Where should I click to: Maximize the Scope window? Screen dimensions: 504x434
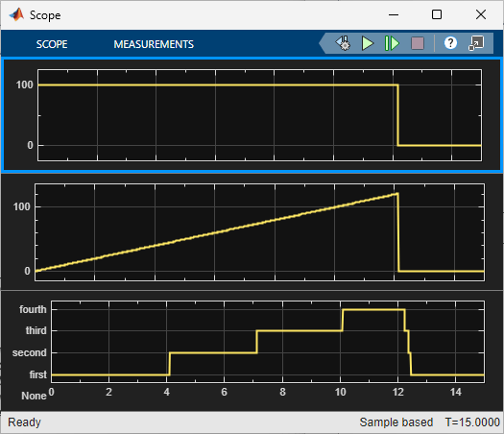pyautogui.click(x=437, y=14)
